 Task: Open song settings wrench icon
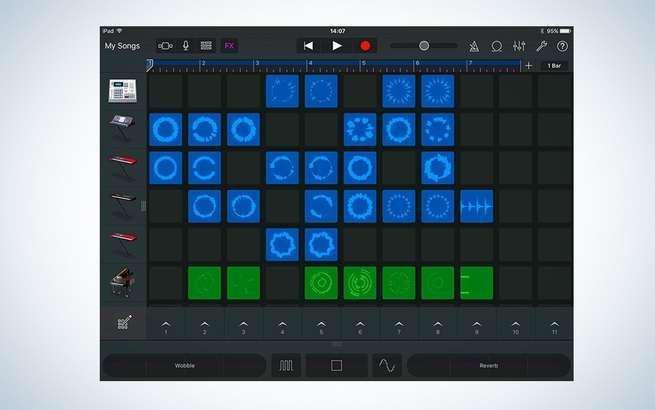542,46
